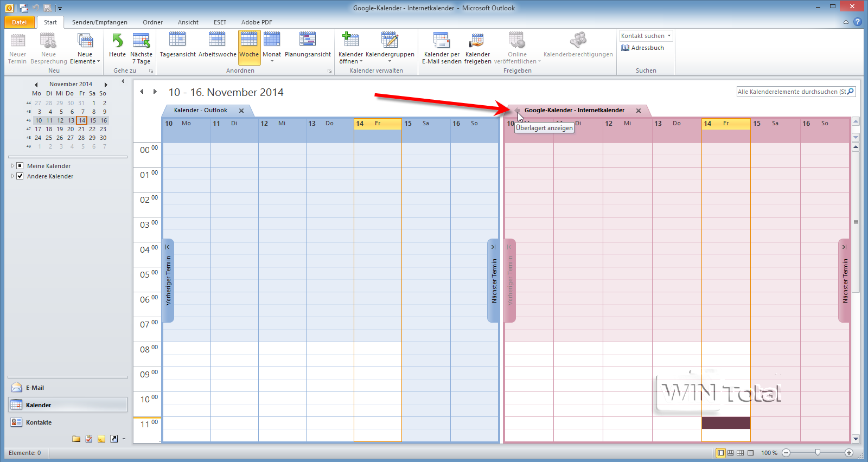The image size is (868, 462).
Task: Open the folder list icon in navigation pane
Action: (76, 439)
